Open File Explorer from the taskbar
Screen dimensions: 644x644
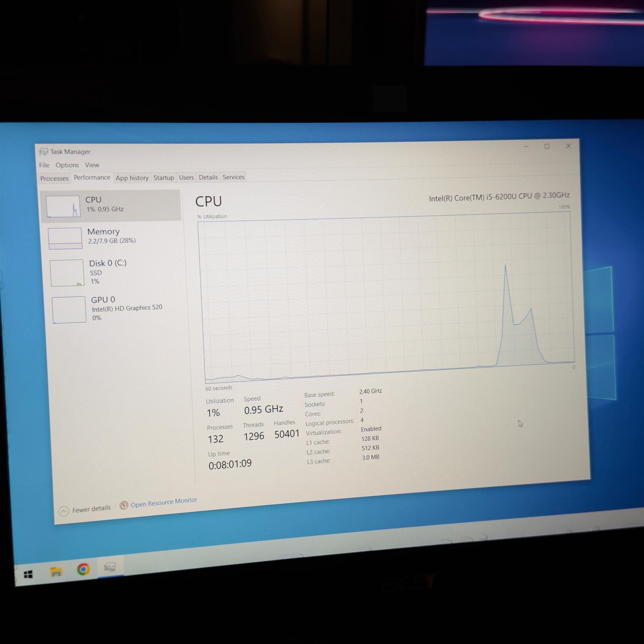[56, 572]
